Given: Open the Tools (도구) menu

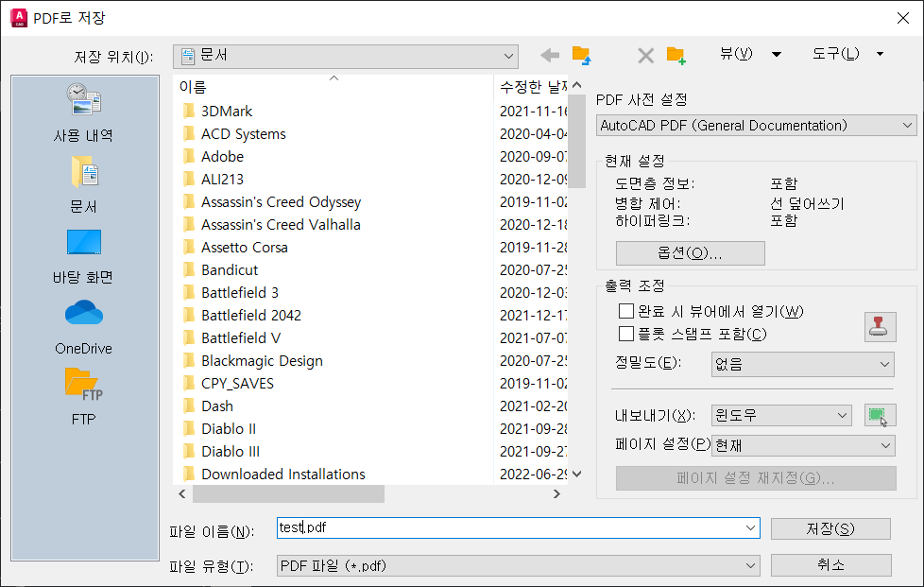Looking at the screenshot, I should [x=848, y=54].
